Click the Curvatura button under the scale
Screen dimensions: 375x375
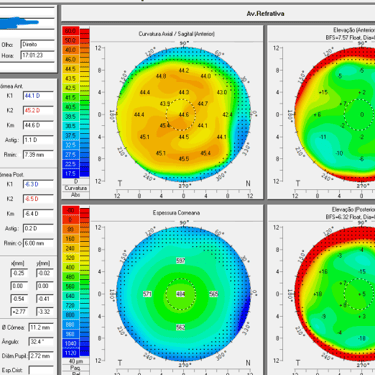tap(76, 188)
